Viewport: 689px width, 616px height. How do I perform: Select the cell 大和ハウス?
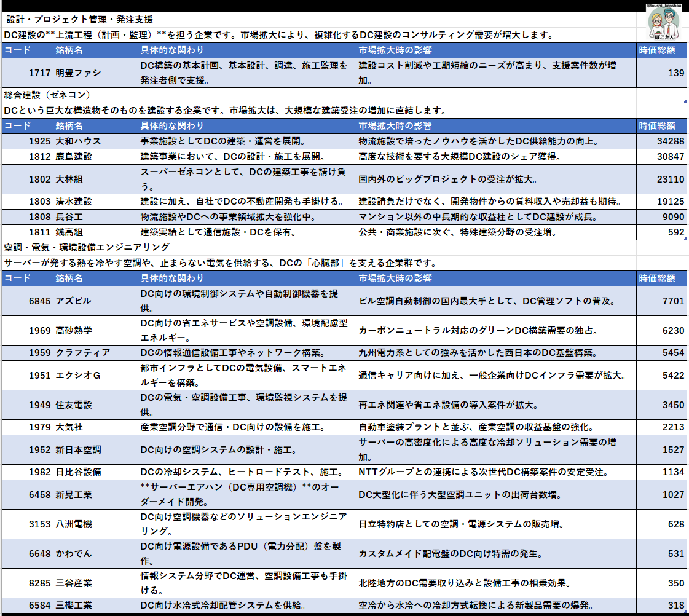pos(95,141)
